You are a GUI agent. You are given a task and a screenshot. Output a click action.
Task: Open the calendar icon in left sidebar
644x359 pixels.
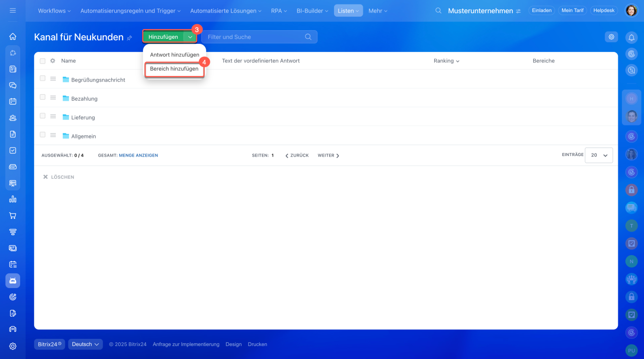[13, 101]
